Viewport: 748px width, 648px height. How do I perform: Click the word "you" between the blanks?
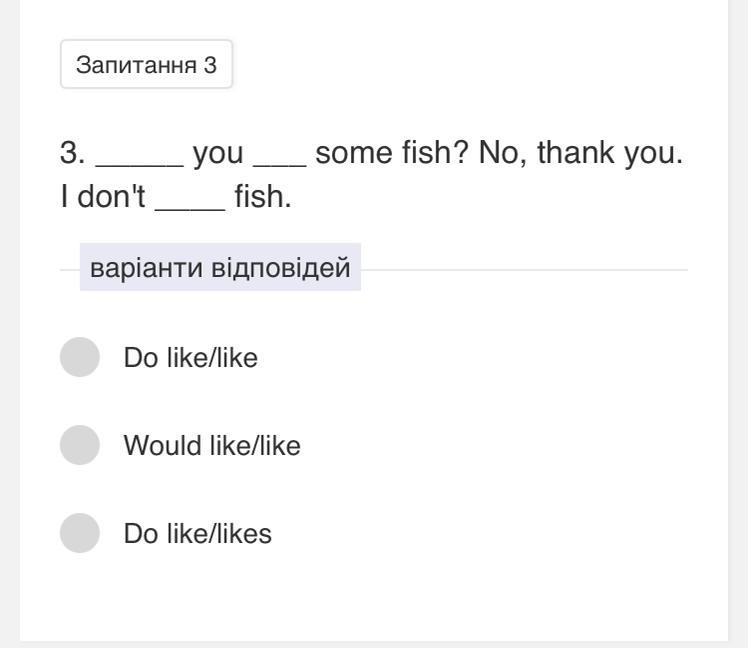tap(218, 154)
